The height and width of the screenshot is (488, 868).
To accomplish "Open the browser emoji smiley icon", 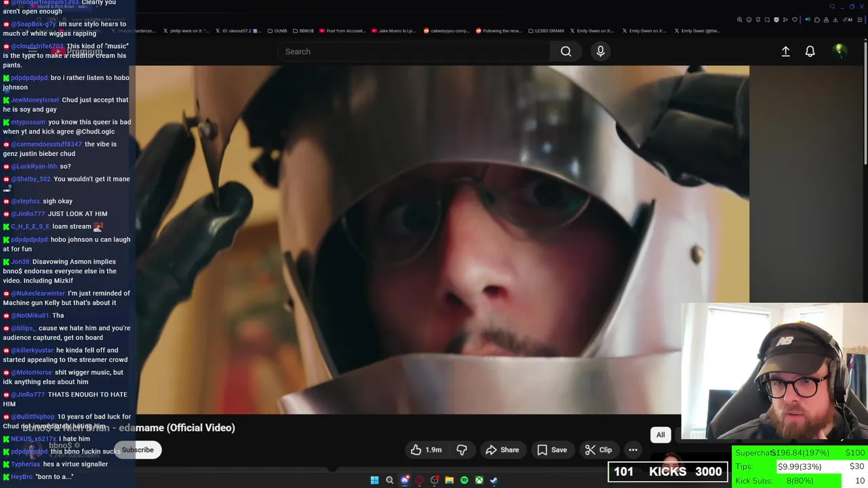I will [x=749, y=20].
